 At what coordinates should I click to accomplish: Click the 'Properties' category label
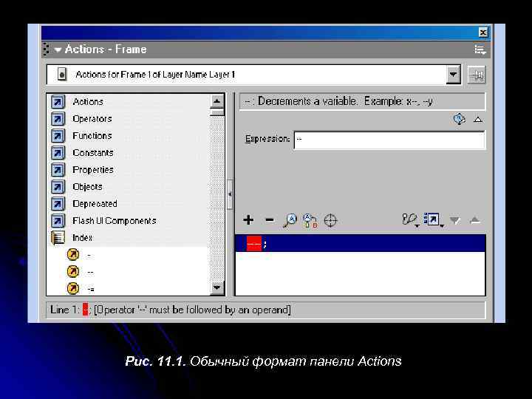93,170
